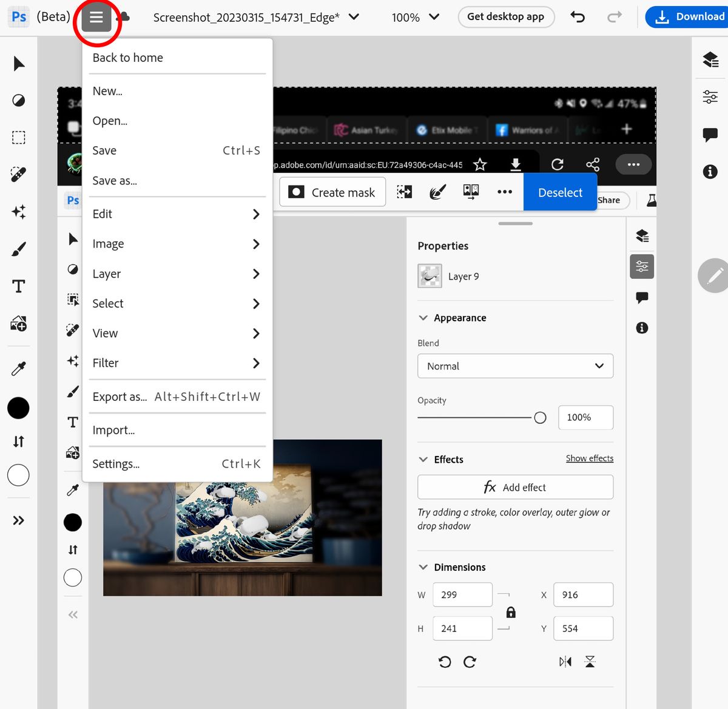Choose New... from the menu

(x=177, y=91)
